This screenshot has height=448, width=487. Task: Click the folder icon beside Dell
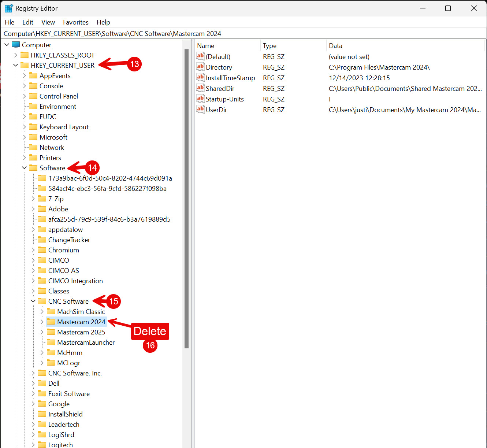coord(42,383)
